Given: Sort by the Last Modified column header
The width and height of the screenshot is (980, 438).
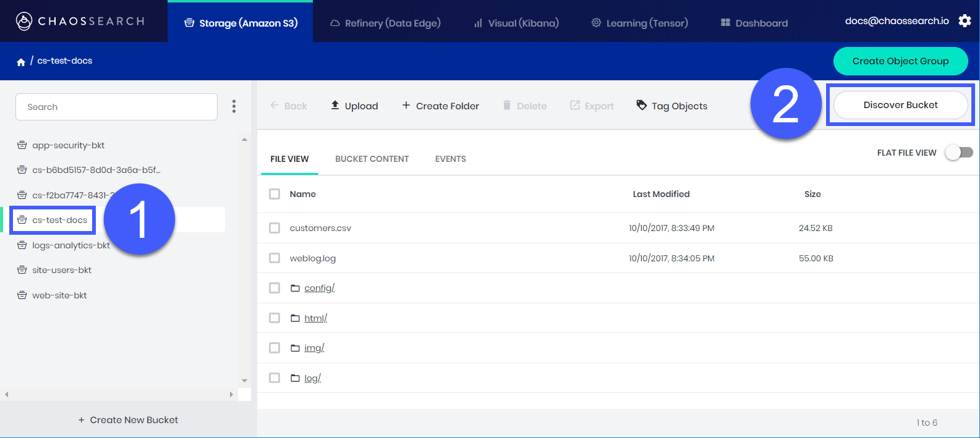Looking at the screenshot, I should click(661, 194).
